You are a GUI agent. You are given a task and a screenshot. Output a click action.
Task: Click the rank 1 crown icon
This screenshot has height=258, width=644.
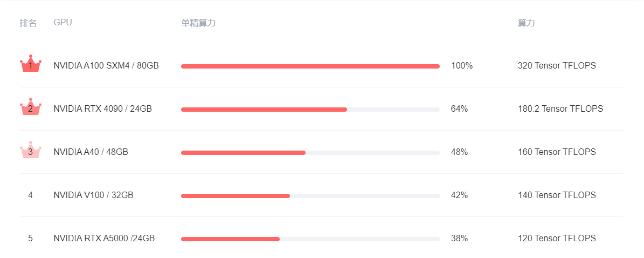tap(30, 65)
